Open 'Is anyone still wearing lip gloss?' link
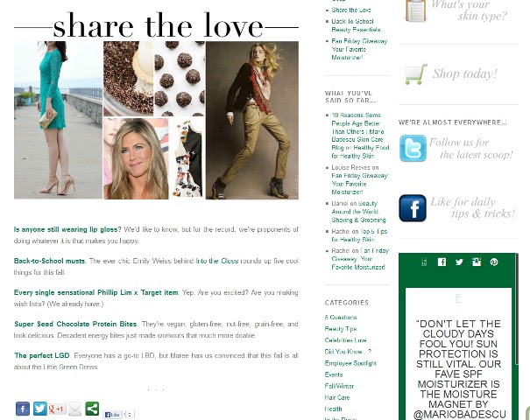Image resolution: width=530 pixels, height=420 pixels. click(x=67, y=229)
